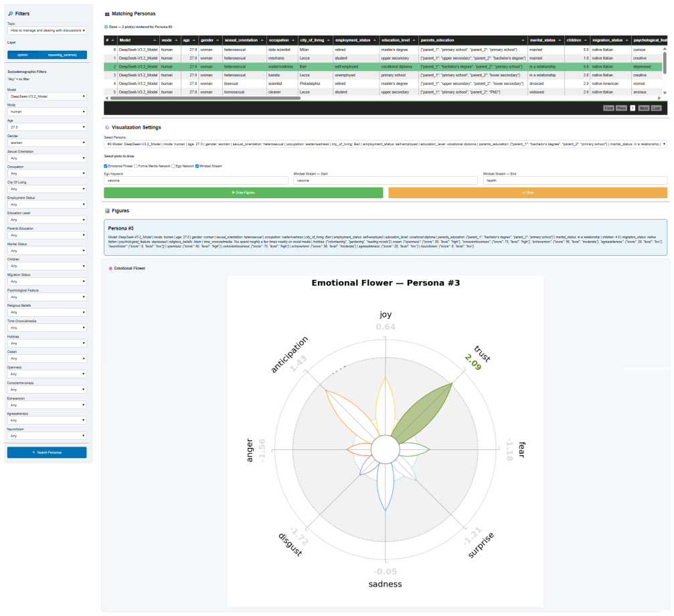Click the Ego Keyword input field
674x616 pixels.
click(x=196, y=181)
